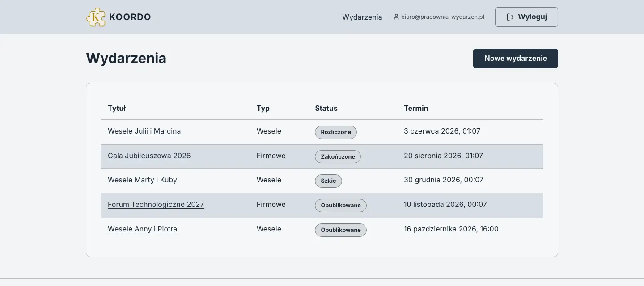This screenshot has height=286, width=644.
Task: Click date 20 sierpnia 2026, 01:07
Action: tap(443, 156)
